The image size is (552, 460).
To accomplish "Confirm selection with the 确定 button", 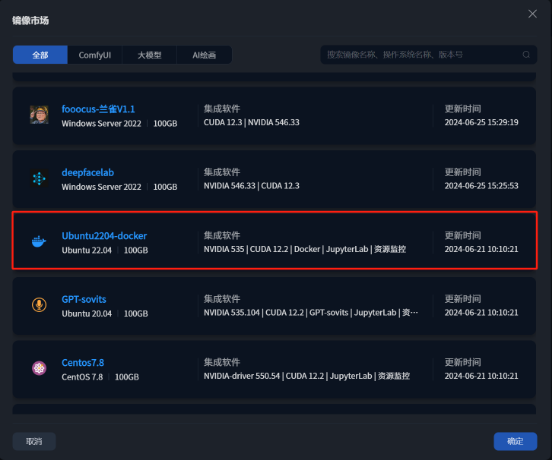I will (515, 441).
